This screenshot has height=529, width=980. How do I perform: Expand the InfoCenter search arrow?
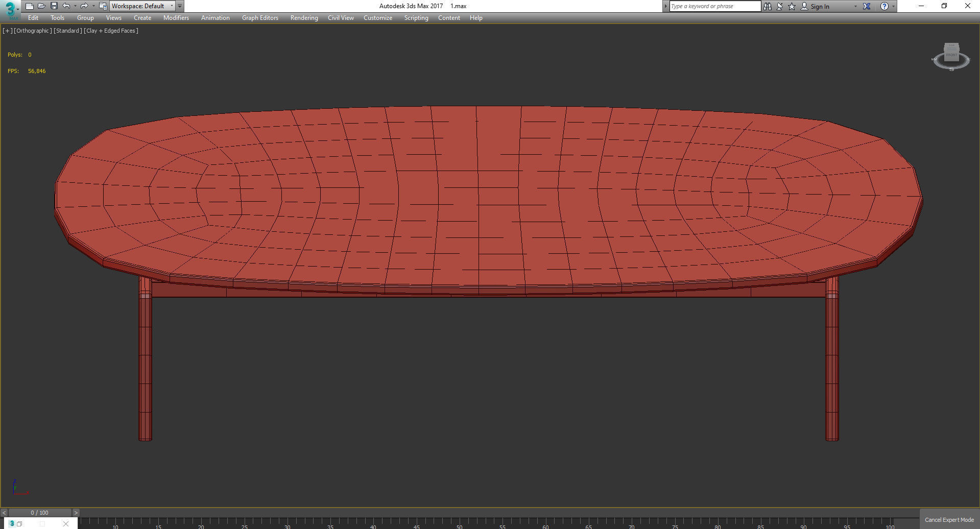665,6
